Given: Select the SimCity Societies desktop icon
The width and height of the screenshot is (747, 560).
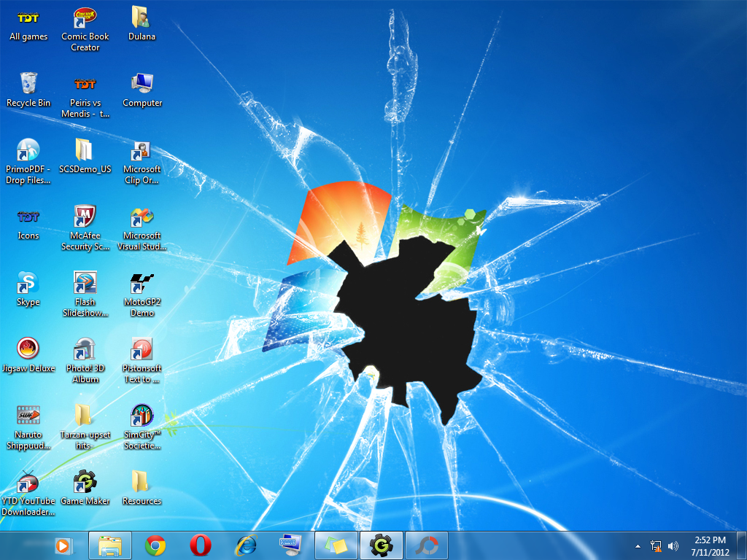Looking at the screenshot, I should click(x=142, y=416).
